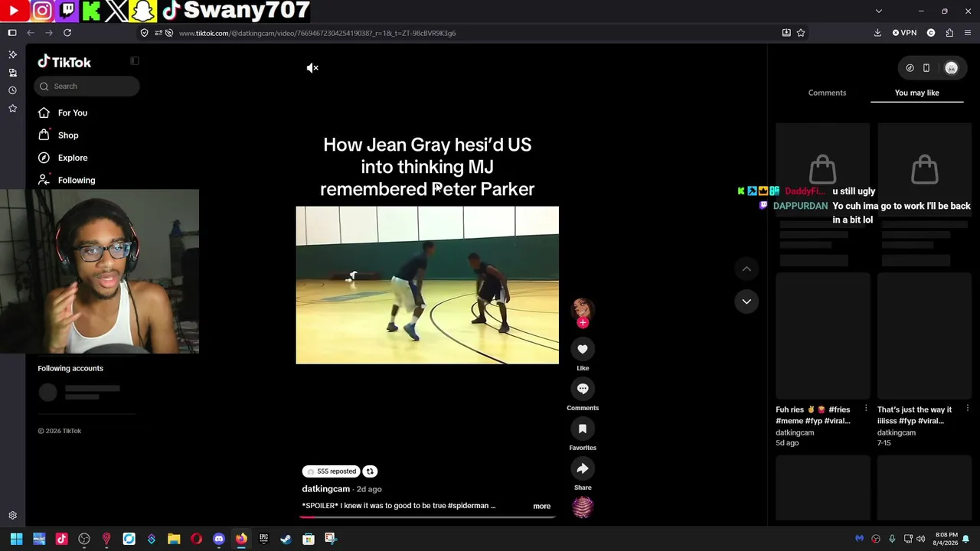The height and width of the screenshot is (551, 980).
Task: Open the TikTok Shop page
Action: 68,135
